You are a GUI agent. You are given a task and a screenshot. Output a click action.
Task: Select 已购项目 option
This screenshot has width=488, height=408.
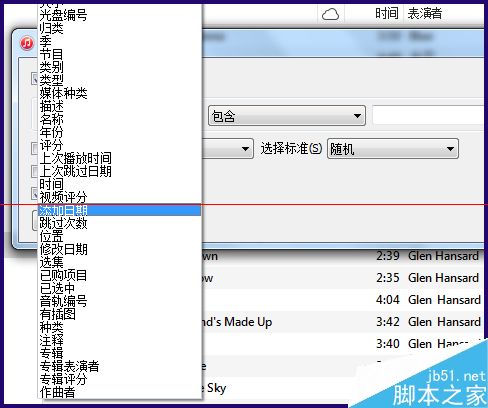coord(120,275)
